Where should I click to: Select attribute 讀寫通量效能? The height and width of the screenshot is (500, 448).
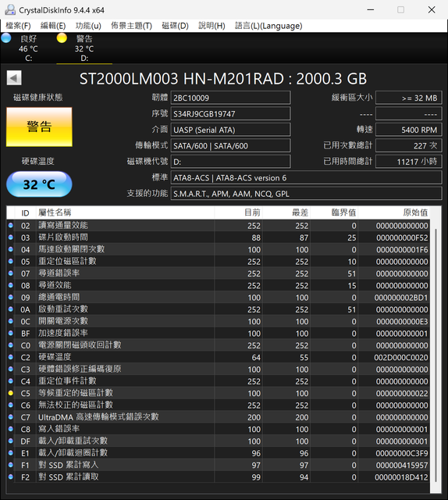point(63,226)
